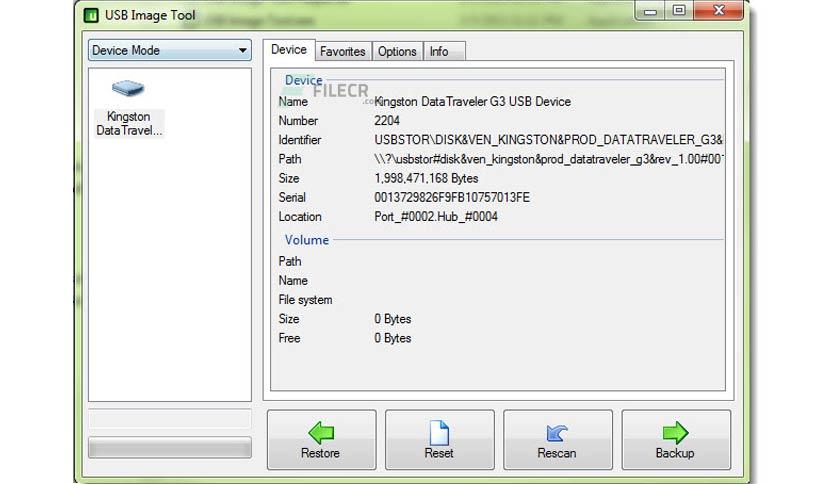
Task: Maximize the USB Image Tool window
Action: [679, 11]
